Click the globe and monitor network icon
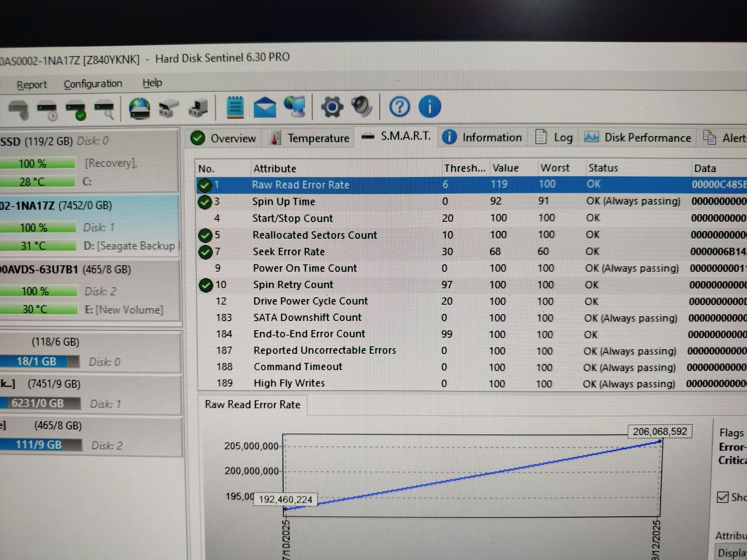This screenshot has width=747, height=560. click(x=295, y=106)
